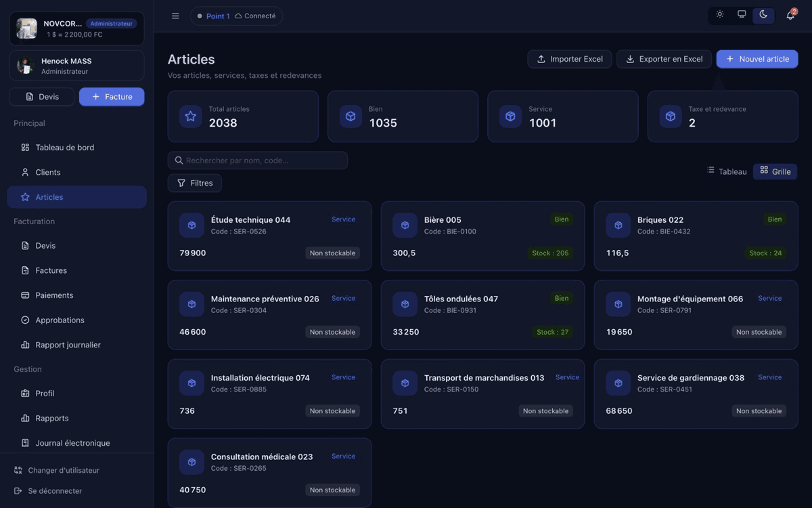This screenshot has width=812, height=508.
Task: Click the article search field
Action: tap(258, 161)
